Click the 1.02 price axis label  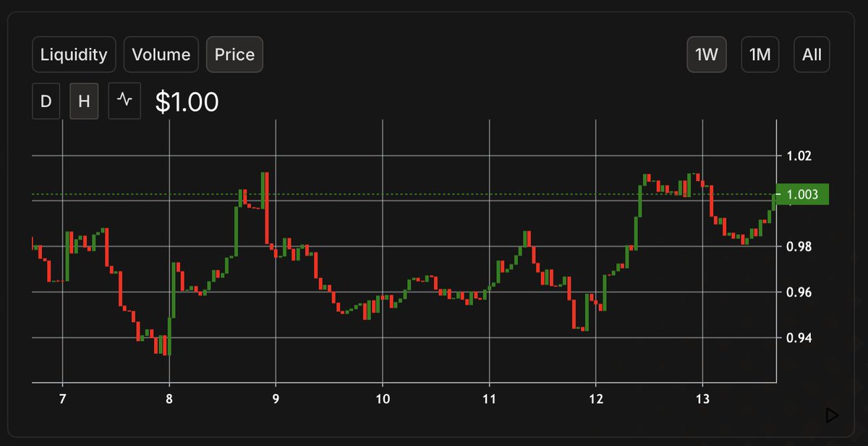(798, 156)
